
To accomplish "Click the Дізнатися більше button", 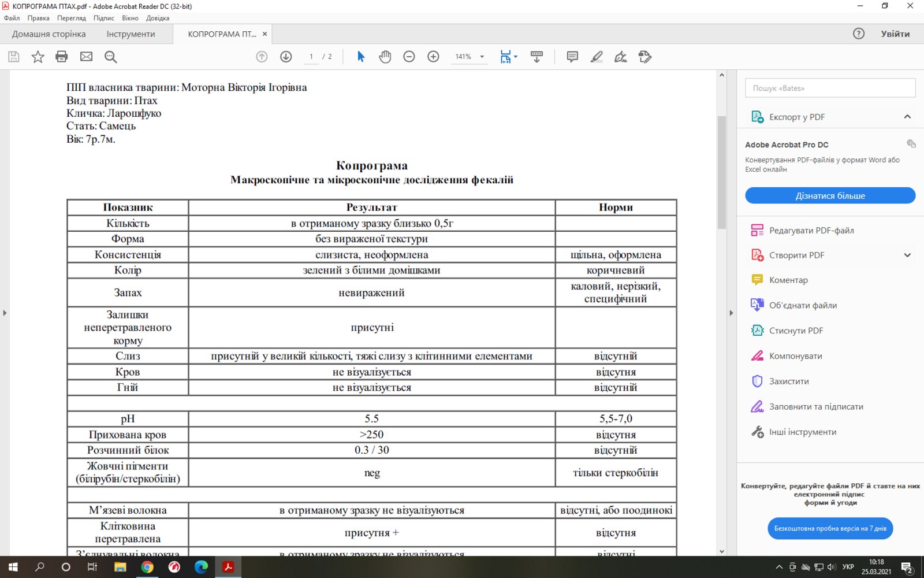I will [830, 195].
